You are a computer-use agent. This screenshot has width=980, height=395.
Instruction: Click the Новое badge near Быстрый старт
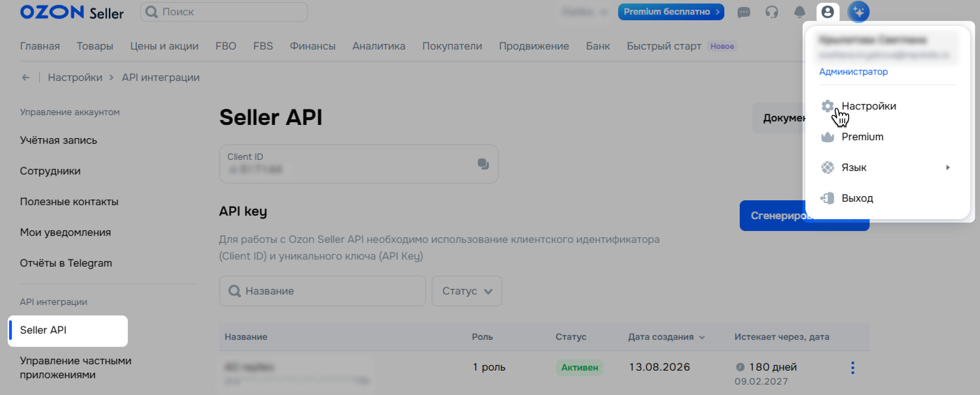click(x=722, y=46)
